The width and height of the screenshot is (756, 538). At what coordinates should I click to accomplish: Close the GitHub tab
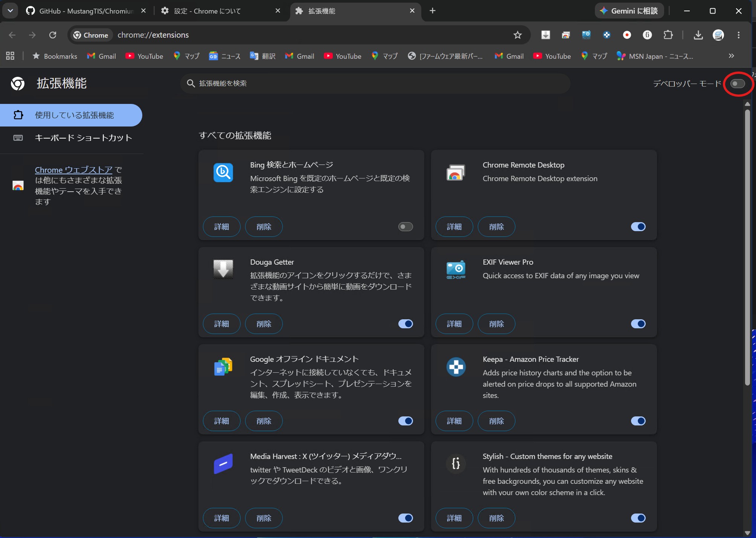click(143, 11)
